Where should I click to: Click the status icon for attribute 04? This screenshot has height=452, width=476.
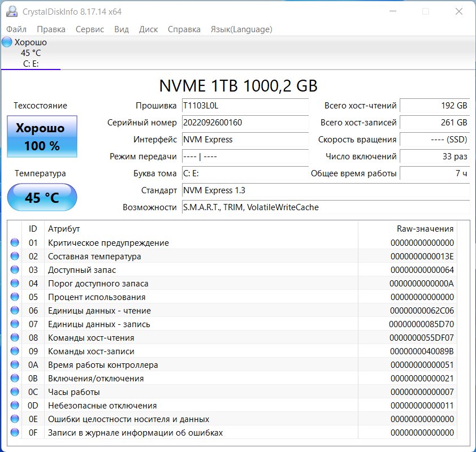coord(15,283)
